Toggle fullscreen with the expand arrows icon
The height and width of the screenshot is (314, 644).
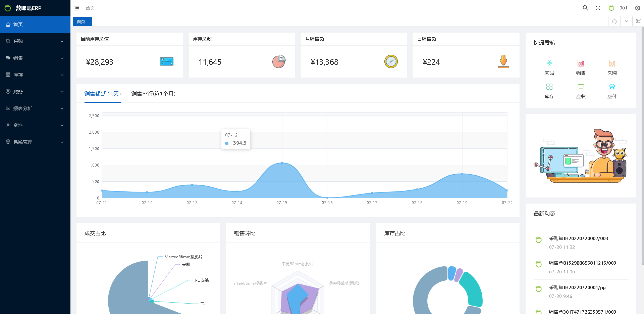click(x=598, y=8)
